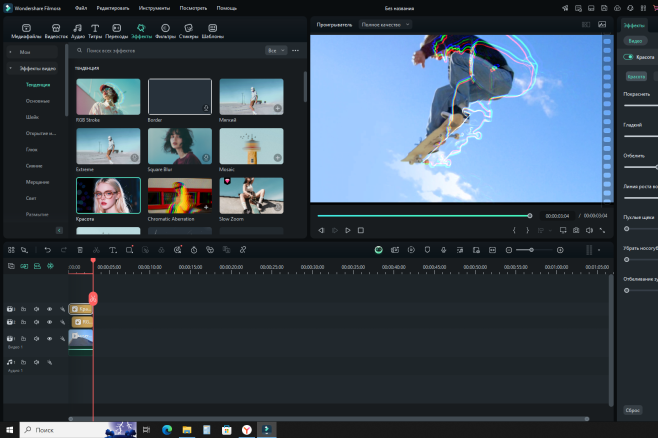The image size is (658, 438).
Task: Open the Стикеры stickers icon
Action: (x=188, y=28)
